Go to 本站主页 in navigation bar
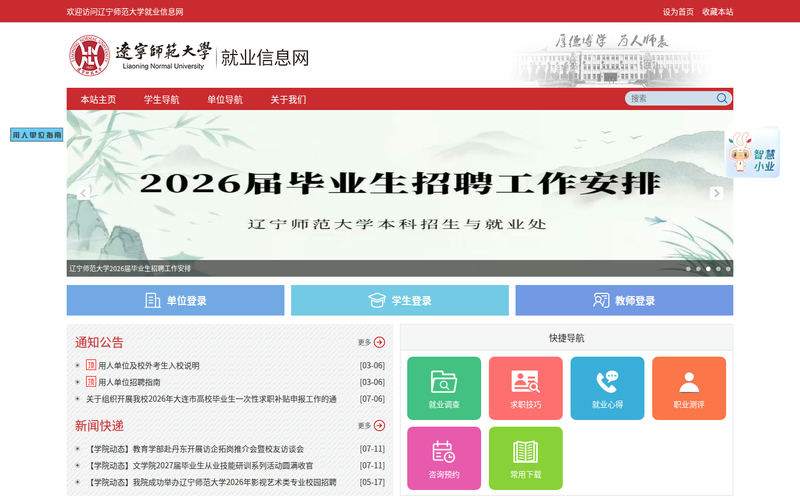Screen dimensions: 800x500 (x=98, y=99)
